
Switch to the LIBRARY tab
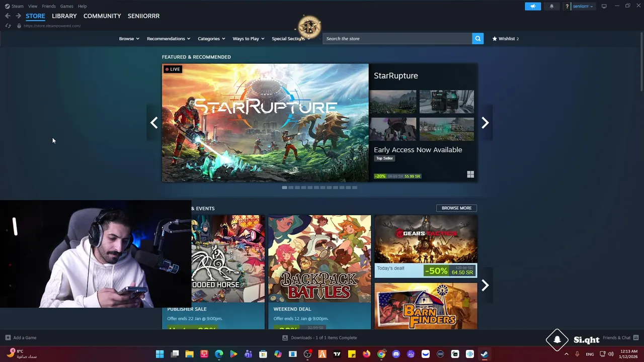pos(64,16)
